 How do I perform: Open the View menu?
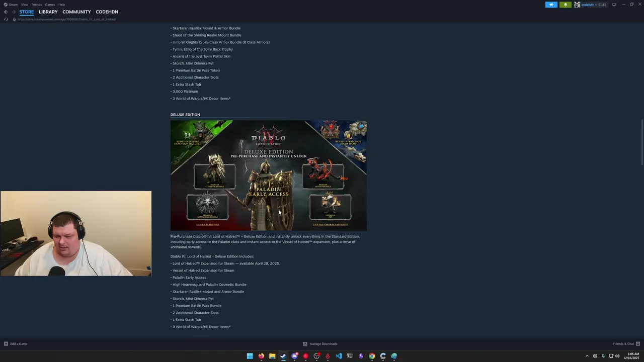pos(24,5)
